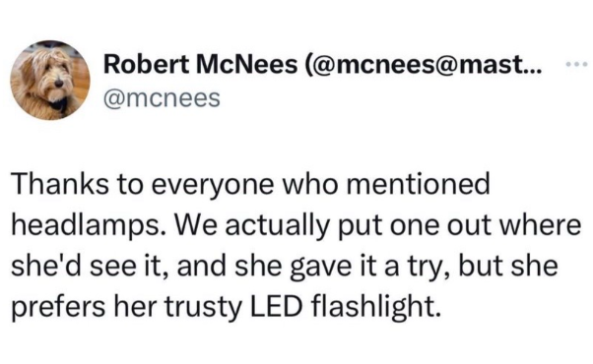The image size is (593, 364).
Task: Click the truncated "@mcnees@mast..." name portion
Action: [424, 65]
